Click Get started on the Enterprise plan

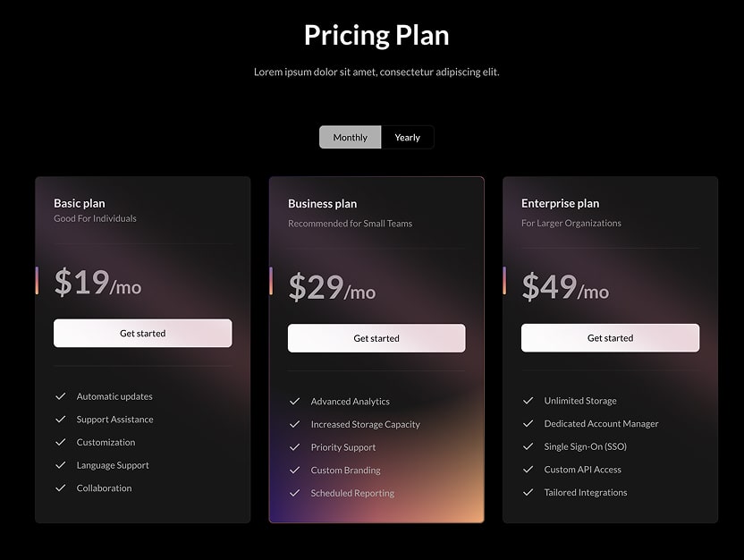(x=610, y=337)
